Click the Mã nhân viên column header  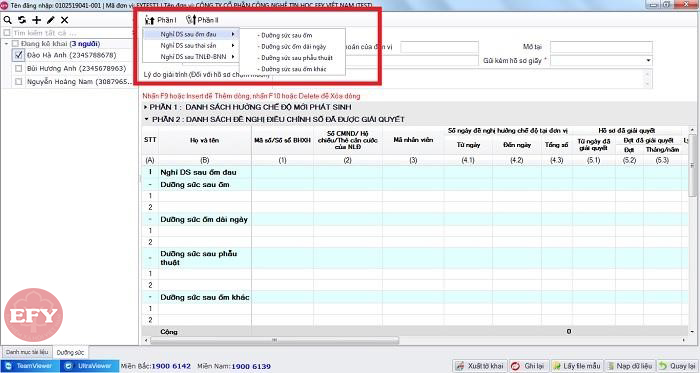click(x=413, y=140)
